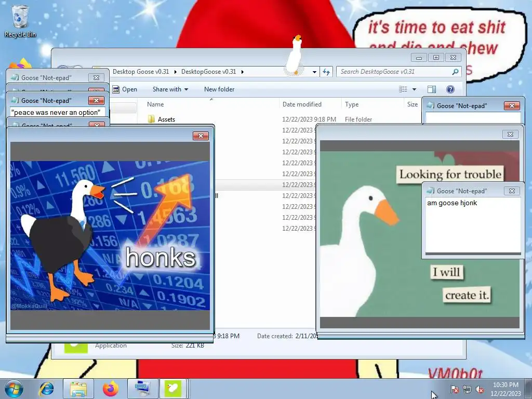The width and height of the screenshot is (532, 399).
Task: Launch Firefox from the taskbar
Action: (110, 389)
